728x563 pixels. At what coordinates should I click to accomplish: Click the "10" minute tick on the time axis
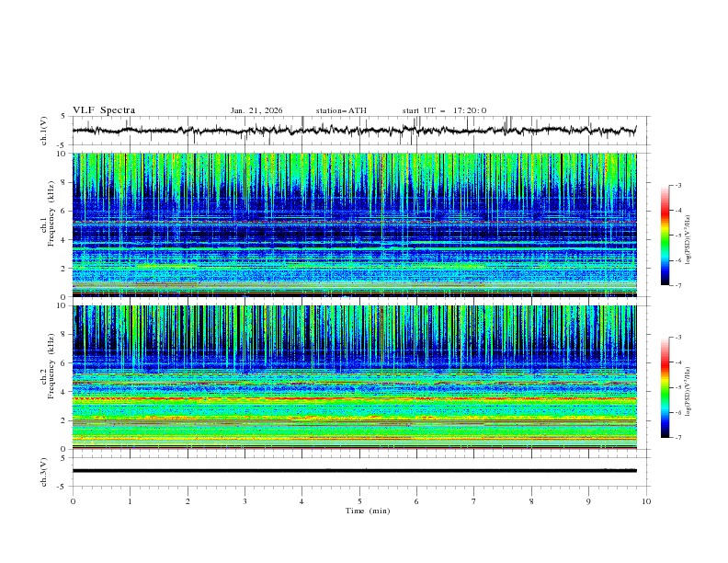click(646, 501)
